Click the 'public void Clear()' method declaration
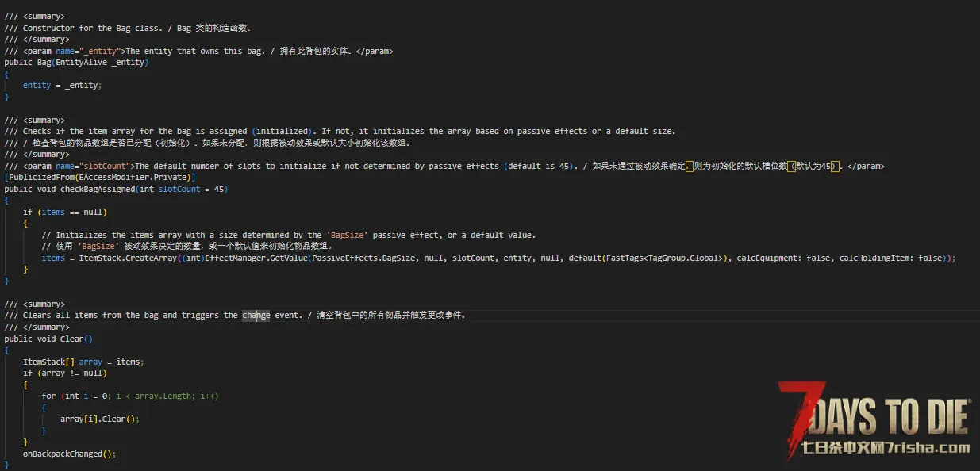Image resolution: width=980 pixels, height=471 pixels. [x=48, y=339]
